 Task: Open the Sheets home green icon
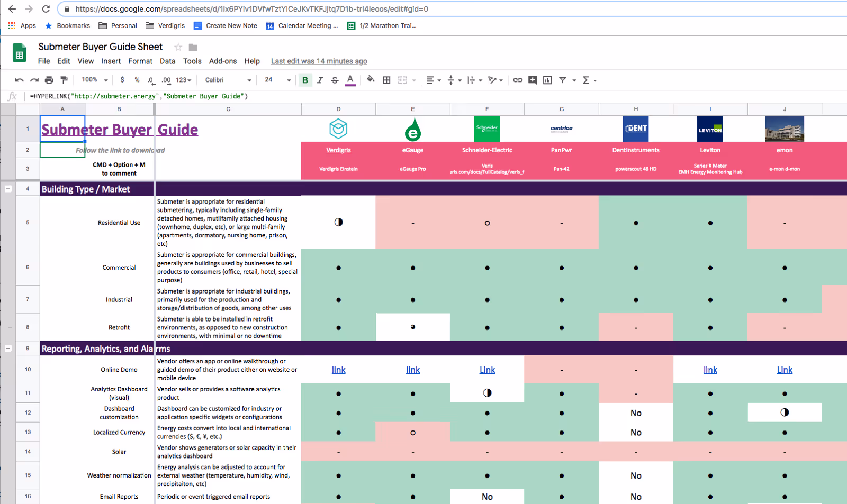pyautogui.click(x=20, y=53)
